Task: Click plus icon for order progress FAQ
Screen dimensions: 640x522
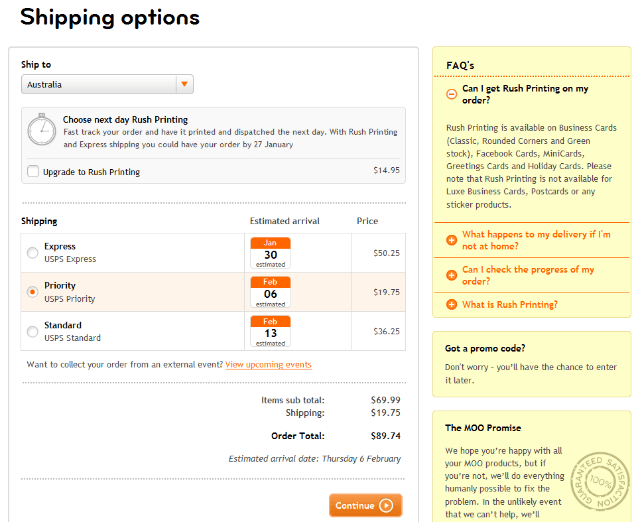Action: click(x=452, y=275)
